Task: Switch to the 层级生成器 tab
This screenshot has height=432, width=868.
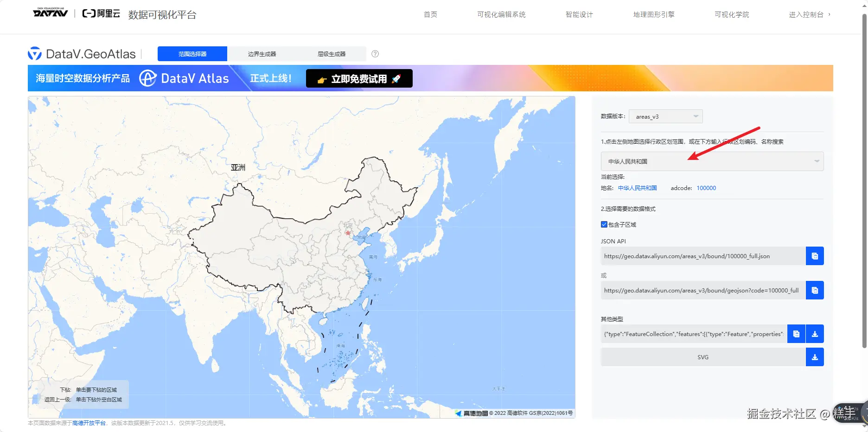Action: pos(332,54)
